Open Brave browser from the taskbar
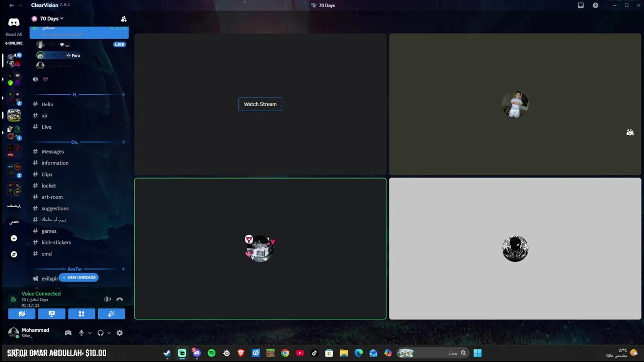Image resolution: width=644 pixels, height=362 pixels. pos(241,353)
